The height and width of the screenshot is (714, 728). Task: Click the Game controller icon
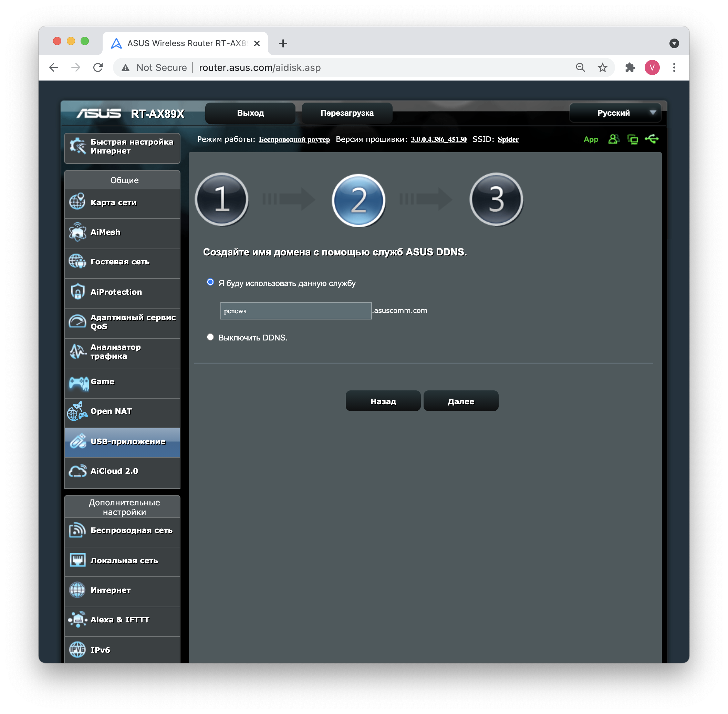pos(79,383)
